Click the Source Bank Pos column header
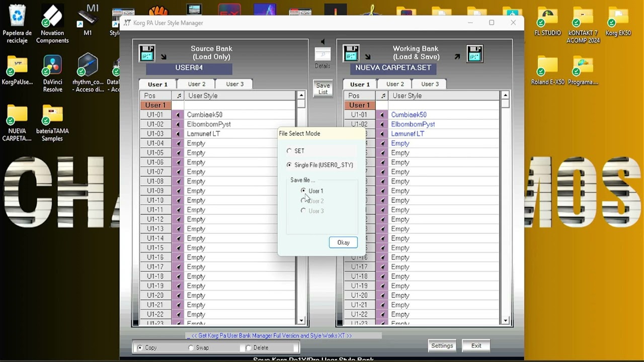This screenshot has height=362, width=644. point(155,96)
